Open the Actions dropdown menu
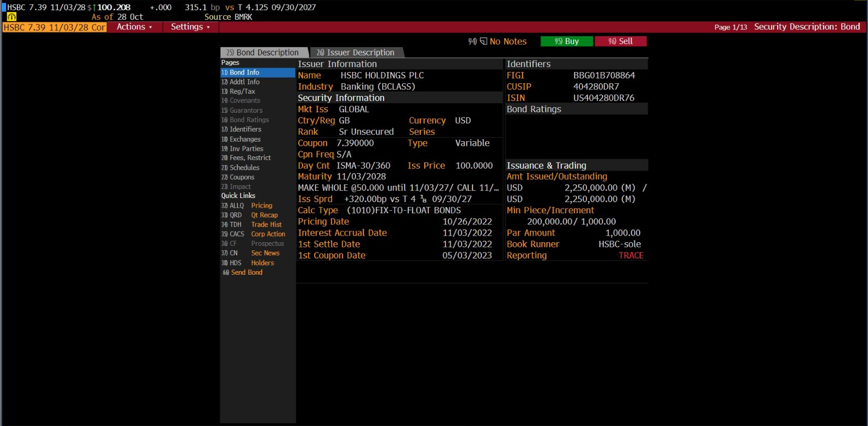 click(134, 27)
